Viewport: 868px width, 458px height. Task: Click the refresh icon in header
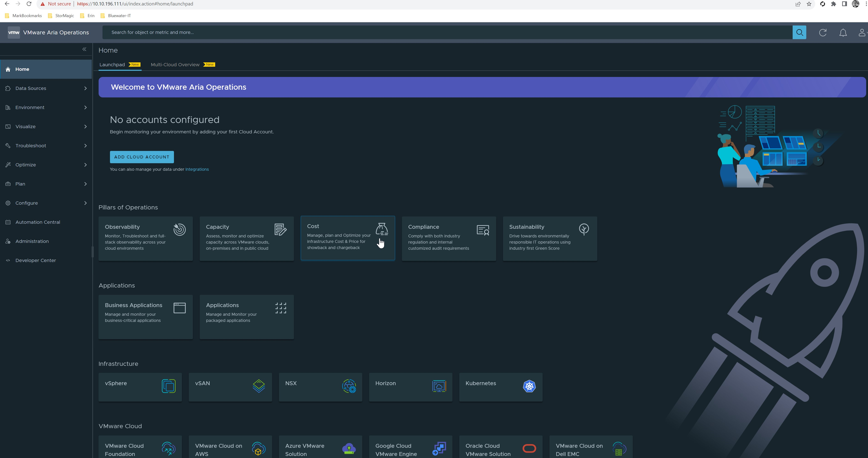(823, 32)
